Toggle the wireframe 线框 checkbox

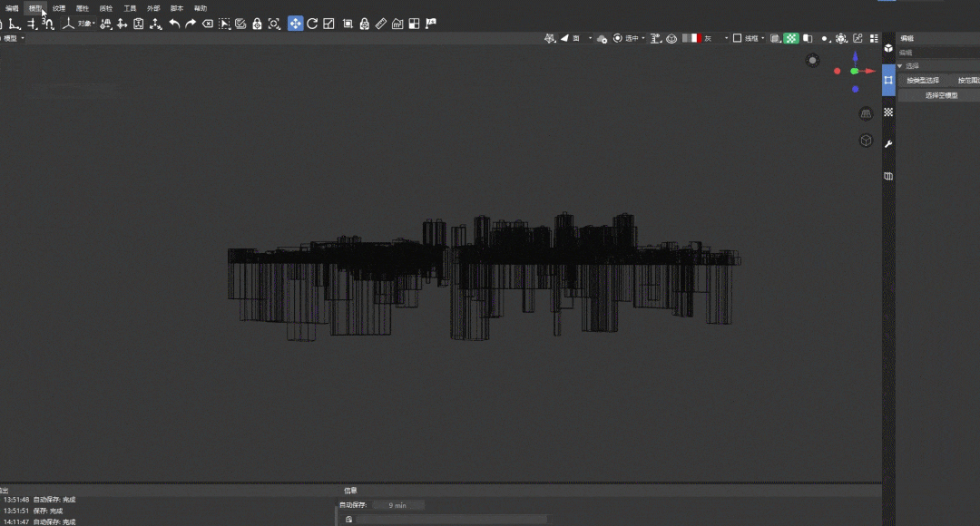[738, 39]
